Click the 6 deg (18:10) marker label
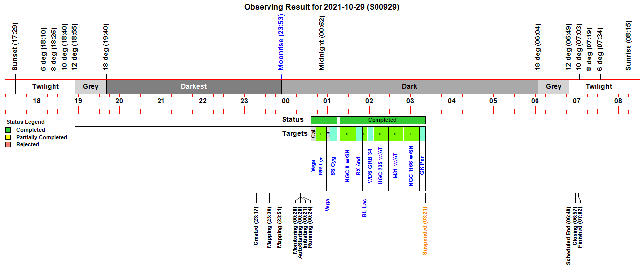Viewport: 644px width, 277px height. (x=44, y=49)
